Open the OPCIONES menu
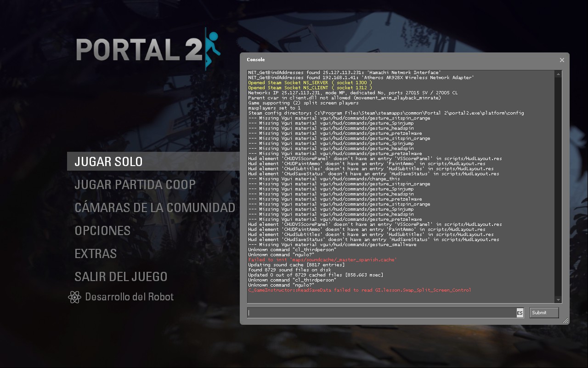 (102, 230)
